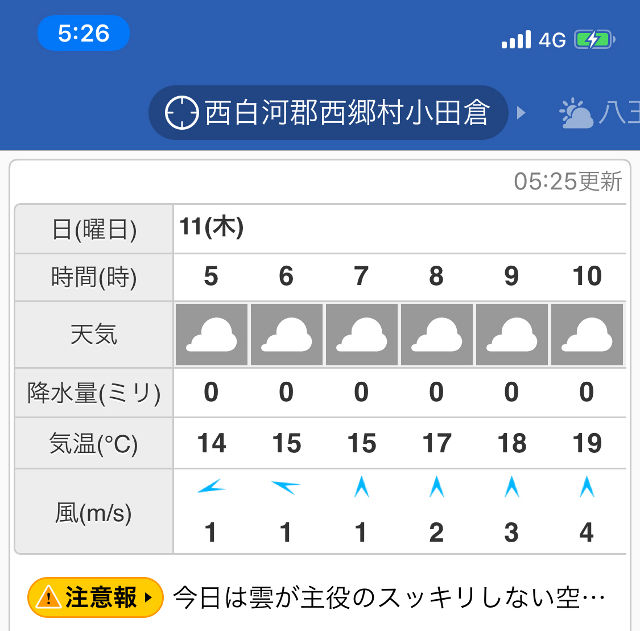Open the 注意報 advisory button

(x=96, y=597)
